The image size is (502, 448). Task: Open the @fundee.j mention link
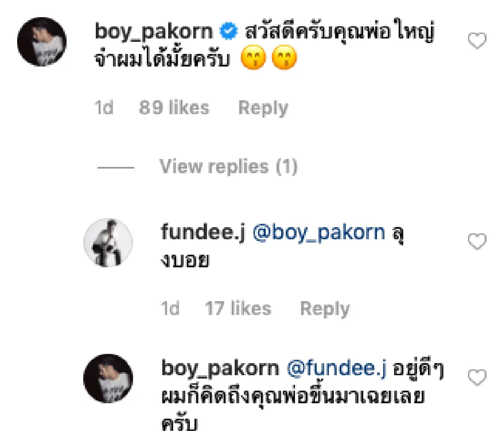coord(338,368)
